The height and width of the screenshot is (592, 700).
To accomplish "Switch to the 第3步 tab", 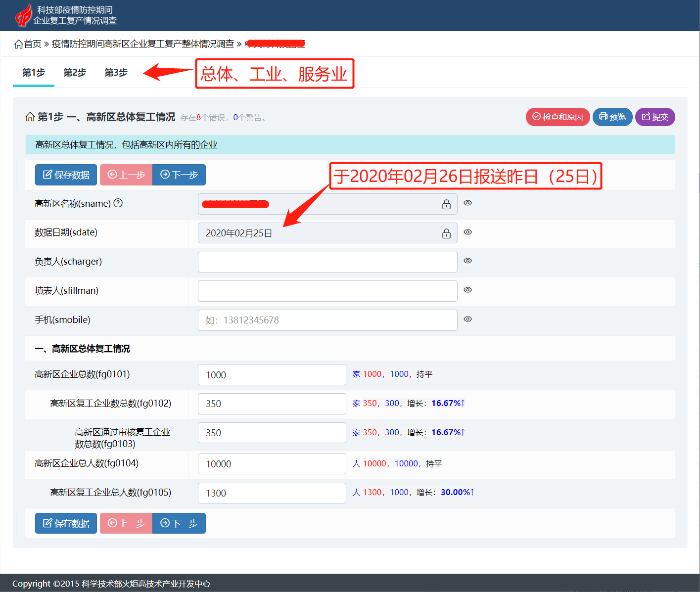I will pyautogui.click(x=116, y=73).
